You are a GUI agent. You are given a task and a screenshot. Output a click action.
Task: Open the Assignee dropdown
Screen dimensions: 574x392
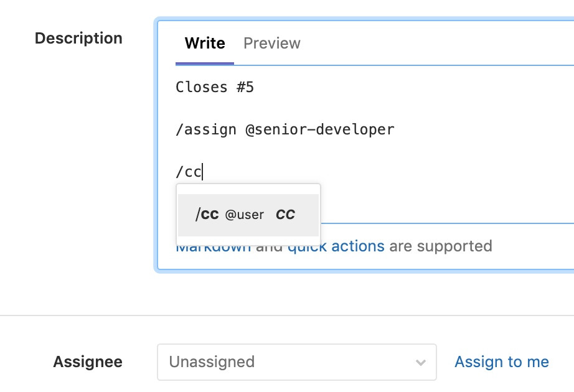pyautogui.click(x=296, y=362)
